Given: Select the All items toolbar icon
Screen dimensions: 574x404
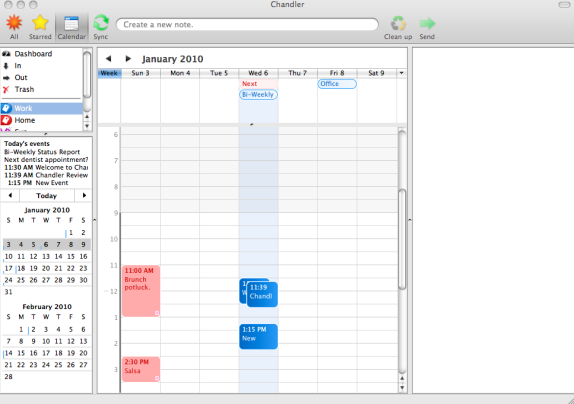Looking at the screenshot, I should coord(14,23).
